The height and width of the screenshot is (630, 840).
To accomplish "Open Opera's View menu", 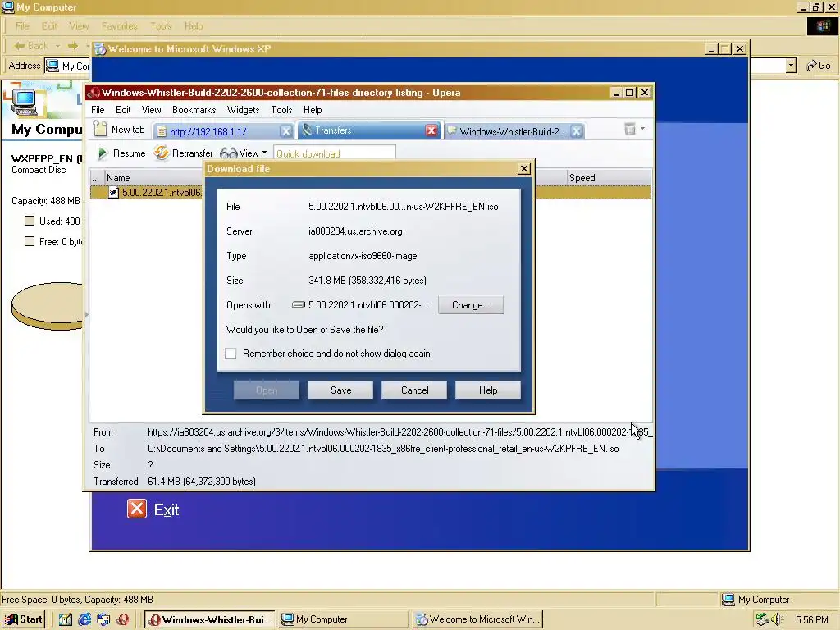I will pos(151,110).
